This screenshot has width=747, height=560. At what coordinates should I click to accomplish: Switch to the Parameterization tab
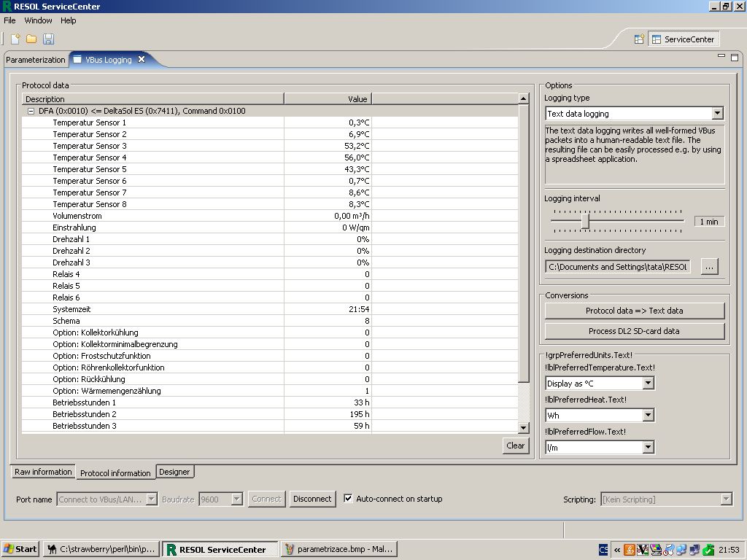[x=36, y=60]
